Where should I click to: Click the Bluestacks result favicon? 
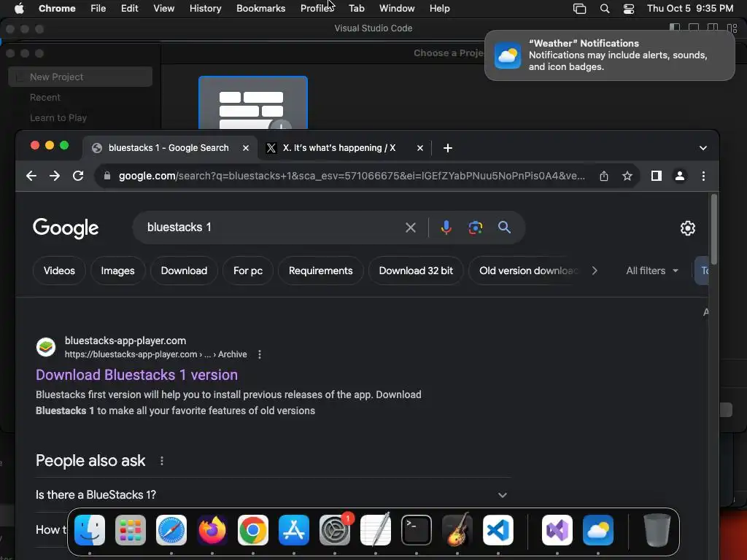[x=46, y=347]
